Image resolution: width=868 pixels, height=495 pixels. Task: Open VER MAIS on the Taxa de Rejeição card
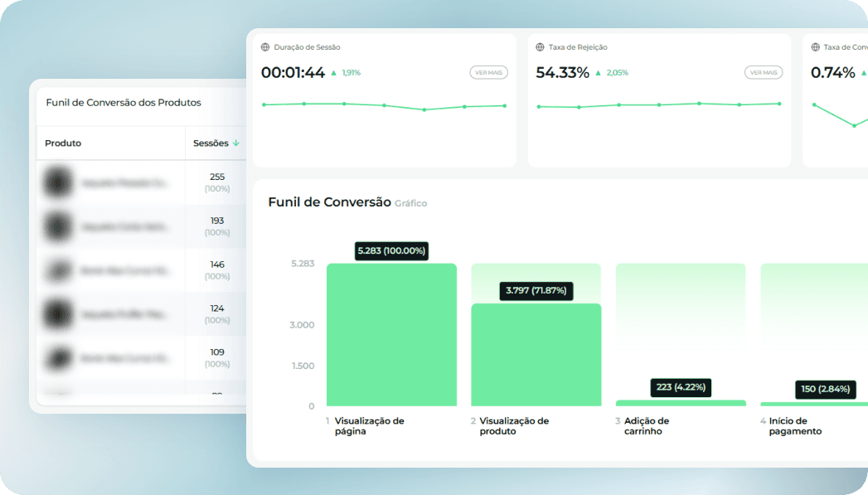point(763,72)
